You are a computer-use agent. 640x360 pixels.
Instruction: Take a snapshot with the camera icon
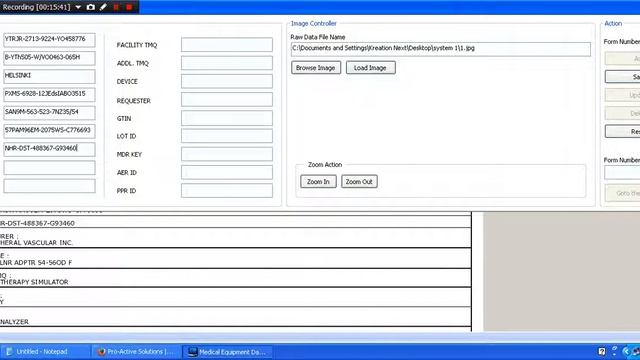[91, 7]
